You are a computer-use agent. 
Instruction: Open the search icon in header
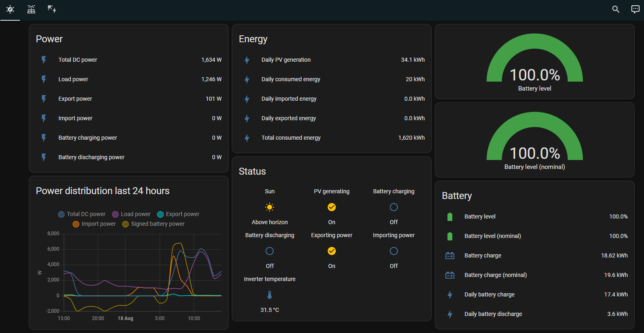coord(616,9)
